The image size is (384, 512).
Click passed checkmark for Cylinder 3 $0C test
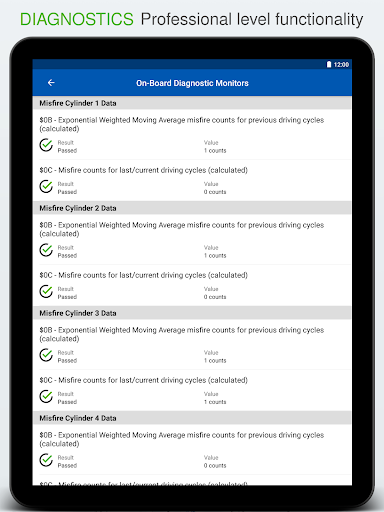tap(46, 396)
